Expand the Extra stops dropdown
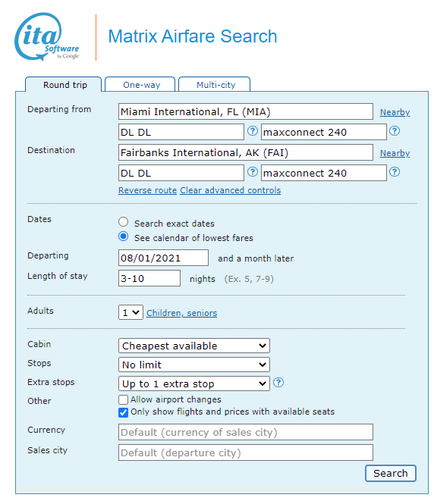 tap(194, 383)
